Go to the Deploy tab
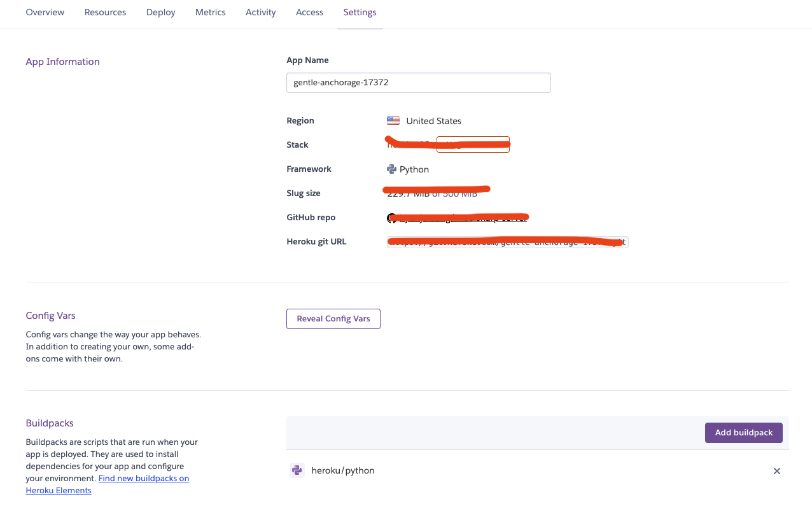 [160, 12]
